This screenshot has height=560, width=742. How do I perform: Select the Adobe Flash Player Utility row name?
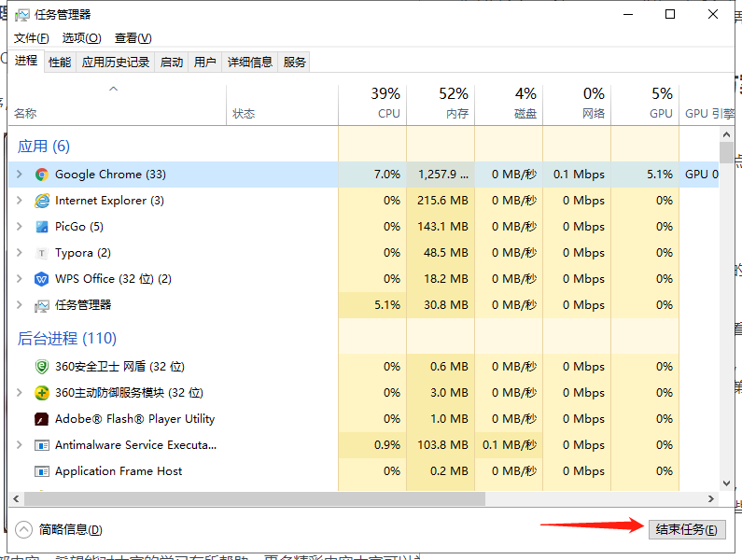134,419
